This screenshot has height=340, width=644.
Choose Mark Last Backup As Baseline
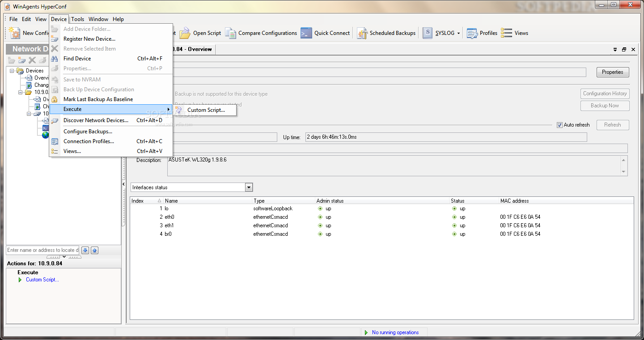coord(111,99)
